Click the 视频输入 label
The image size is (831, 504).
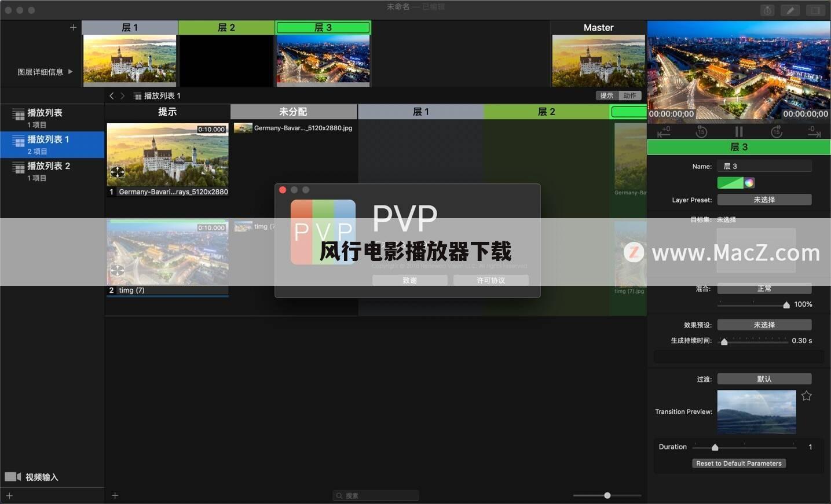click(x=42, y=477)
